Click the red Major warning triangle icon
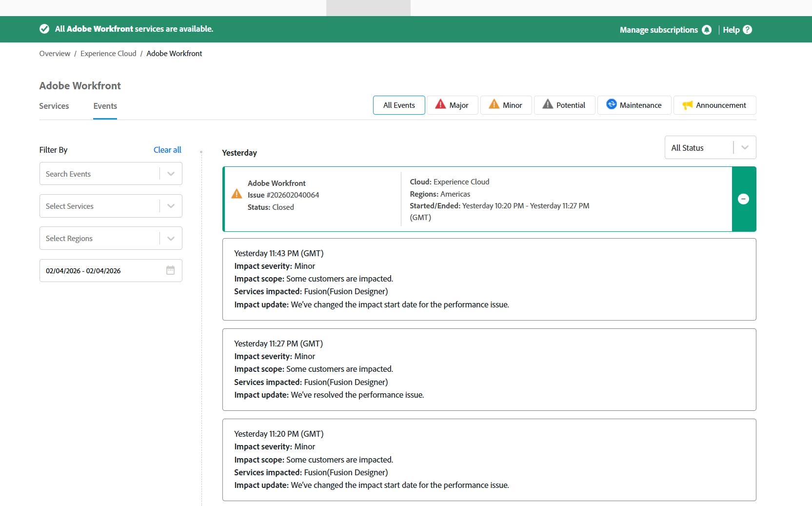This screenshot has width=812, height=506. click(x=440, y=104)
